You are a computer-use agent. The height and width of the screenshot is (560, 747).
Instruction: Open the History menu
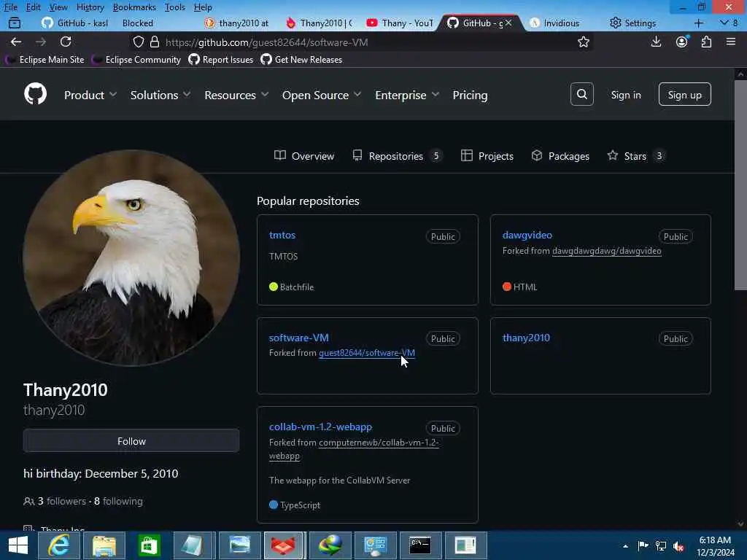[x=90, y=7]
